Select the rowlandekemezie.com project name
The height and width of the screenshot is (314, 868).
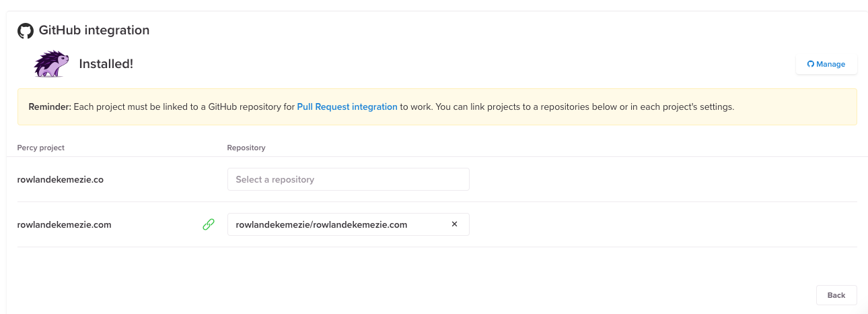point(64,225)
